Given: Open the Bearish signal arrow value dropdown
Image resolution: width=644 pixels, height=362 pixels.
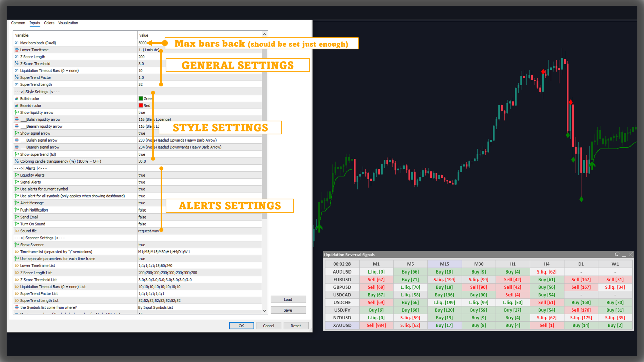Looking at the screenshot, I should (x=180, y=147).
